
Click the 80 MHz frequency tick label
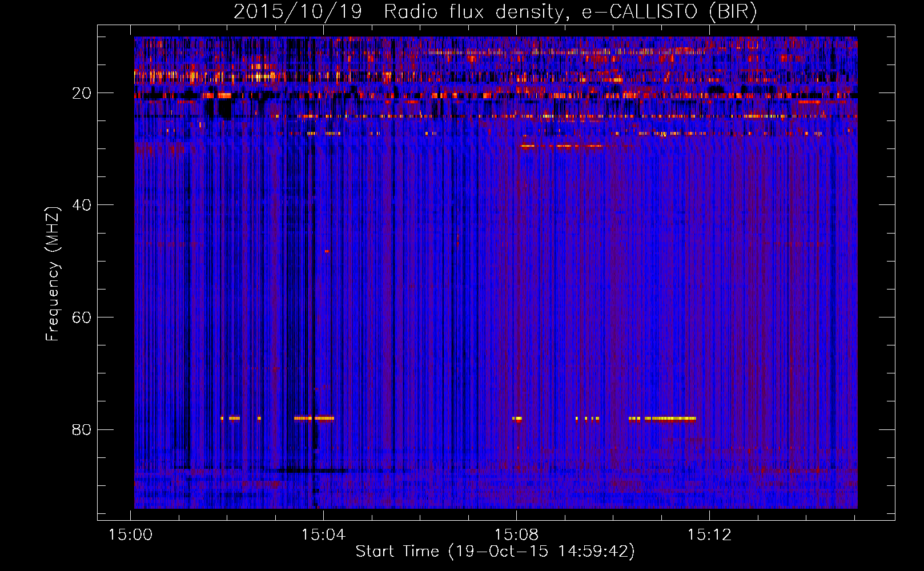point(82,429)
